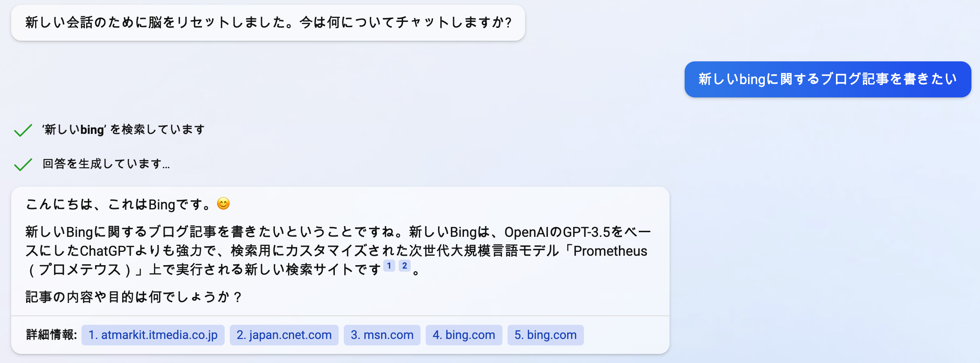Open citation footnote 1 in the answer
980x363 pixels.
click(389, 266)
